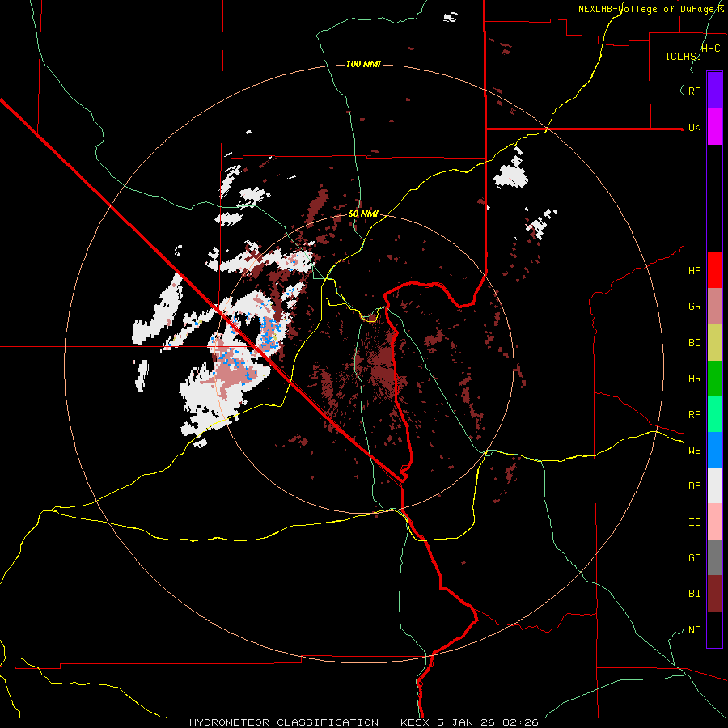Screen dimensions: 728x728
Task: Click the ND no data black swatch
Action: (714, 629)
